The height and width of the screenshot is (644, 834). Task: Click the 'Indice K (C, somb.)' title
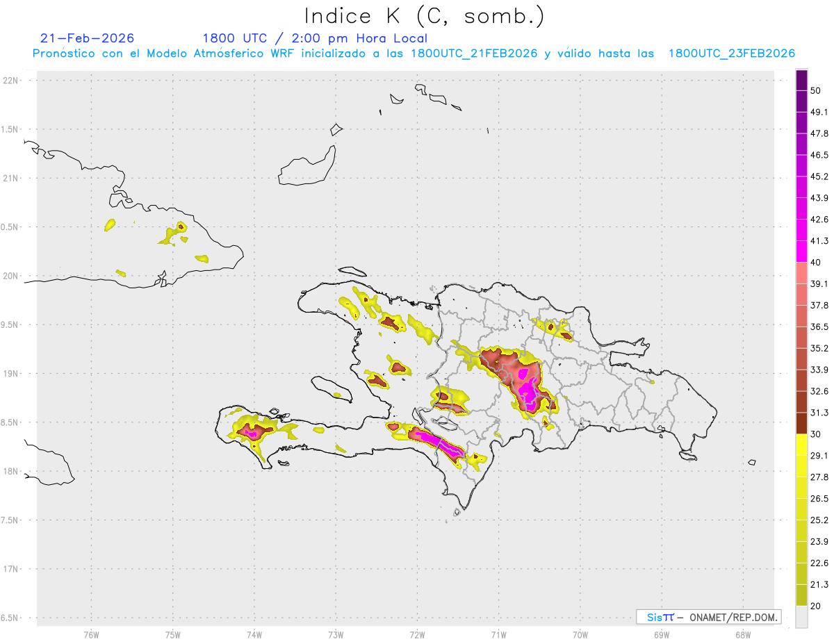click(x=425, y=16)
